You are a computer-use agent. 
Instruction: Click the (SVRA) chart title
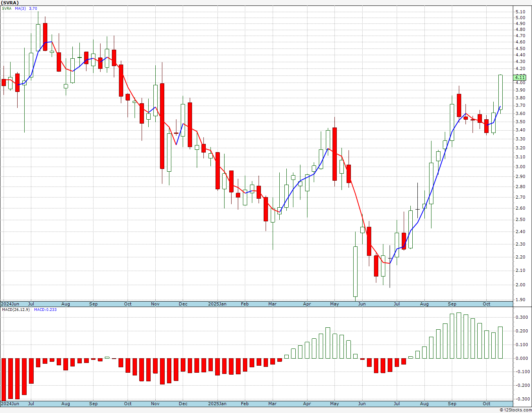coord(10,3)
